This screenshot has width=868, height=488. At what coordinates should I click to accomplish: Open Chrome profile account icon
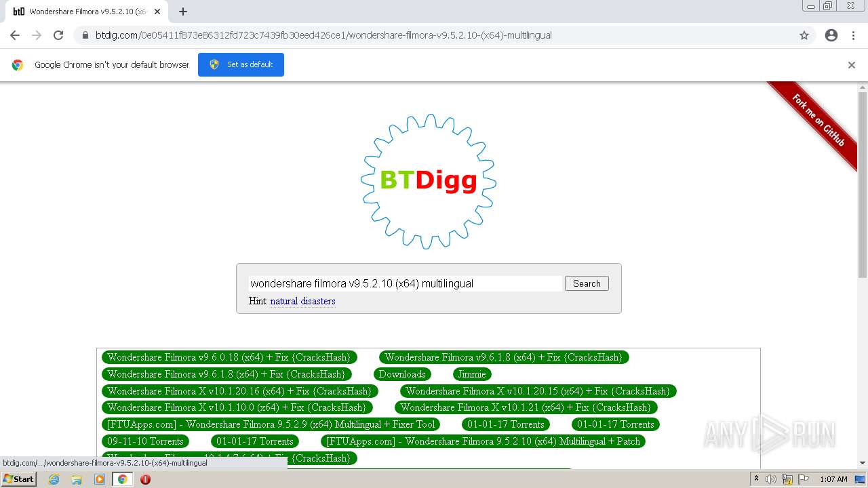(831, 35)
